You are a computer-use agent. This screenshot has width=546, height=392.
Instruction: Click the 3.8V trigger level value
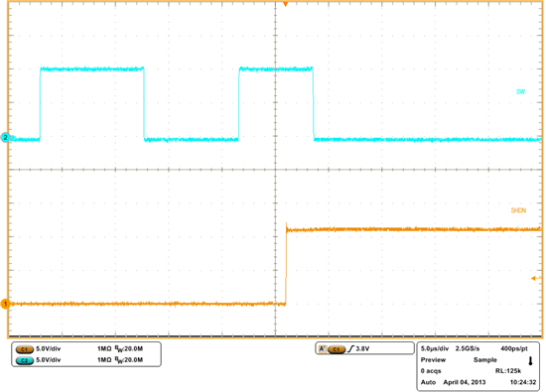point(362,348)
